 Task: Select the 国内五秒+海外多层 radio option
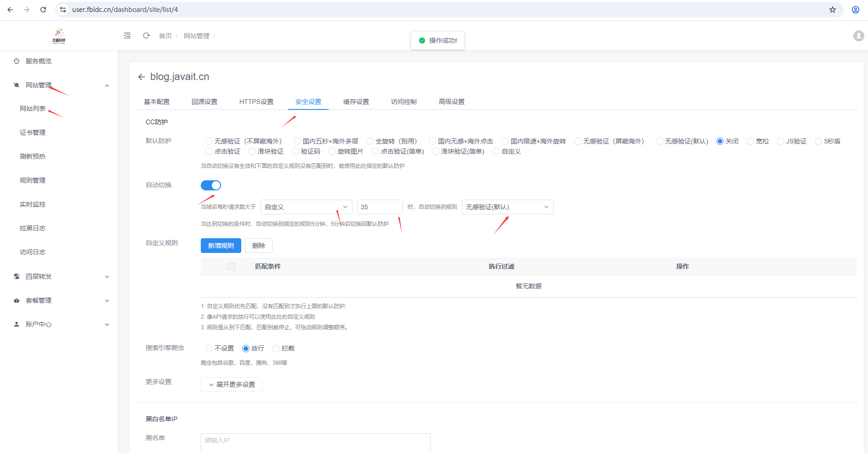297,141
